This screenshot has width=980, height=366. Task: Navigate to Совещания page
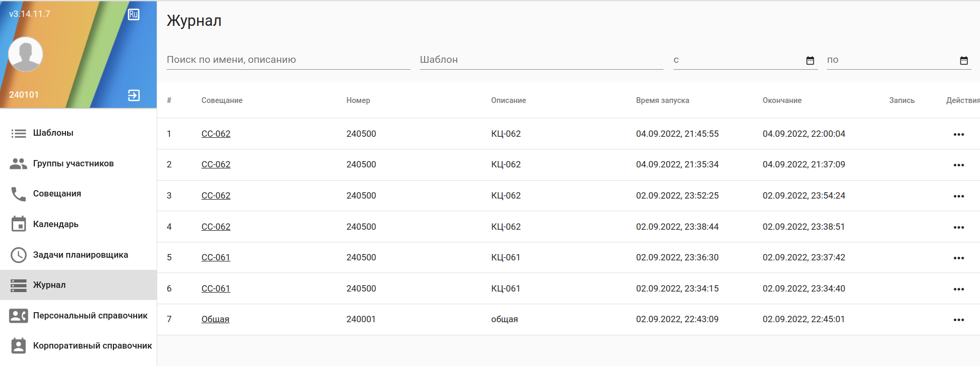pyautogui.click(x=57, y=194)
